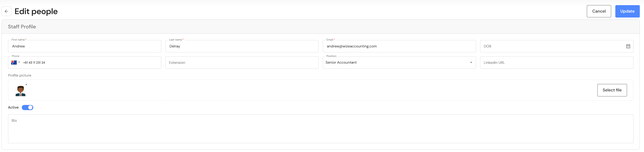
Task: Click the profile picture avatar thumbnail
Action: (x=20, y=91)
